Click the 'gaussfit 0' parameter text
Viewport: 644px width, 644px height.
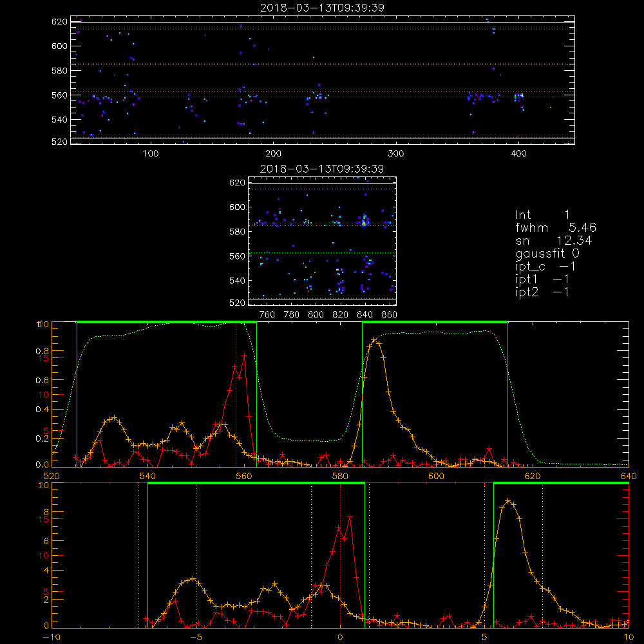pyautogui.click(x=547, y=253)
